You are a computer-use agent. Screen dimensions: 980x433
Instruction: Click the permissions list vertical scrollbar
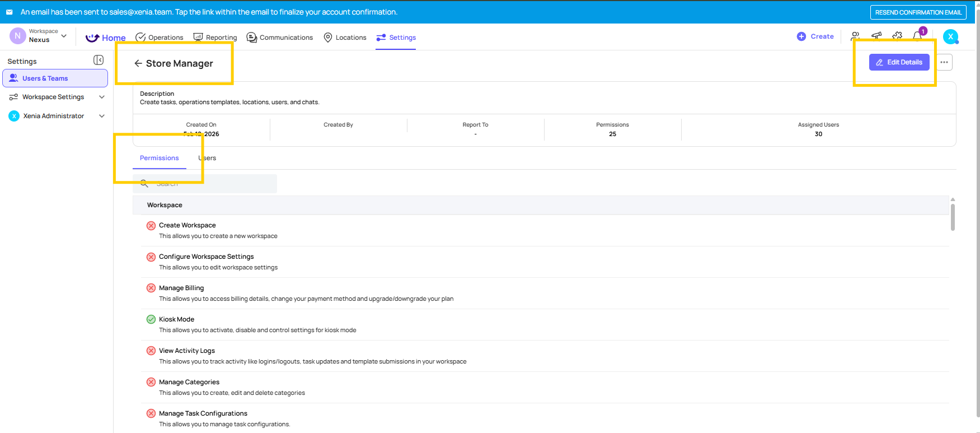coord(953,217)
